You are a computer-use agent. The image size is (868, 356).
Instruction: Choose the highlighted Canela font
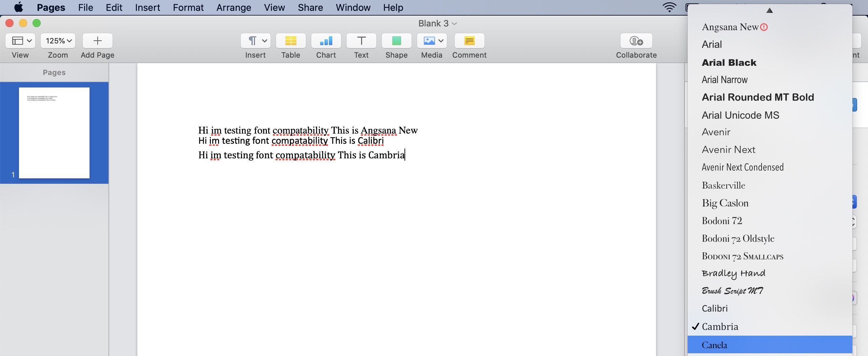coord(770,345)
